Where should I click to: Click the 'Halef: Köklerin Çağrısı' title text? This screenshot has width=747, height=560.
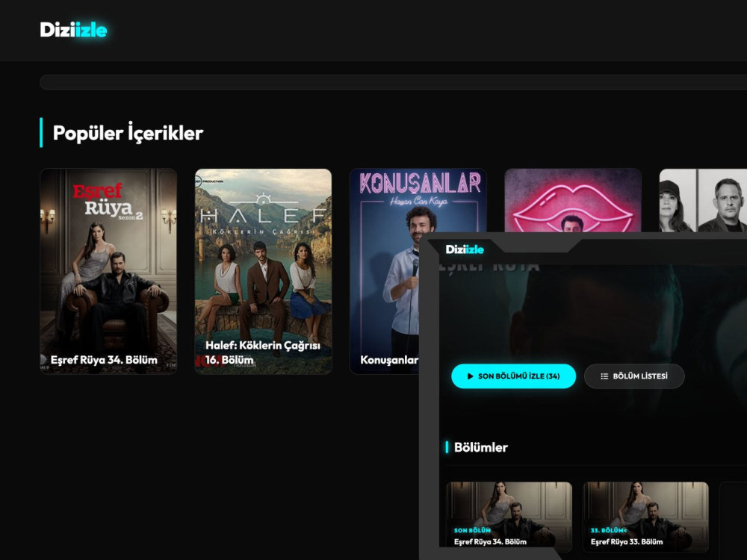[x=262, y=345]
